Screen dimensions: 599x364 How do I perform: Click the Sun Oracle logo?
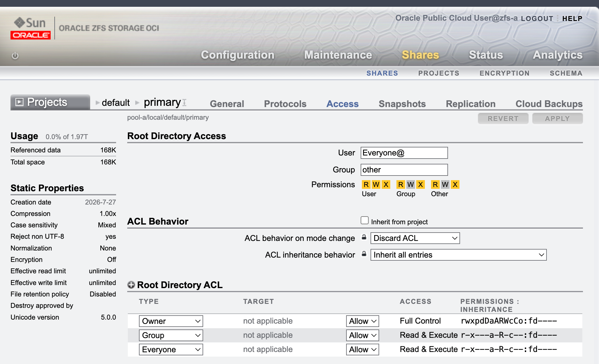31,28
